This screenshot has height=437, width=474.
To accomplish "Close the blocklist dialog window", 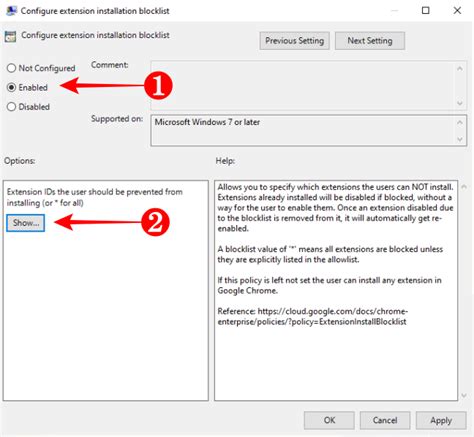I will 457,11.
